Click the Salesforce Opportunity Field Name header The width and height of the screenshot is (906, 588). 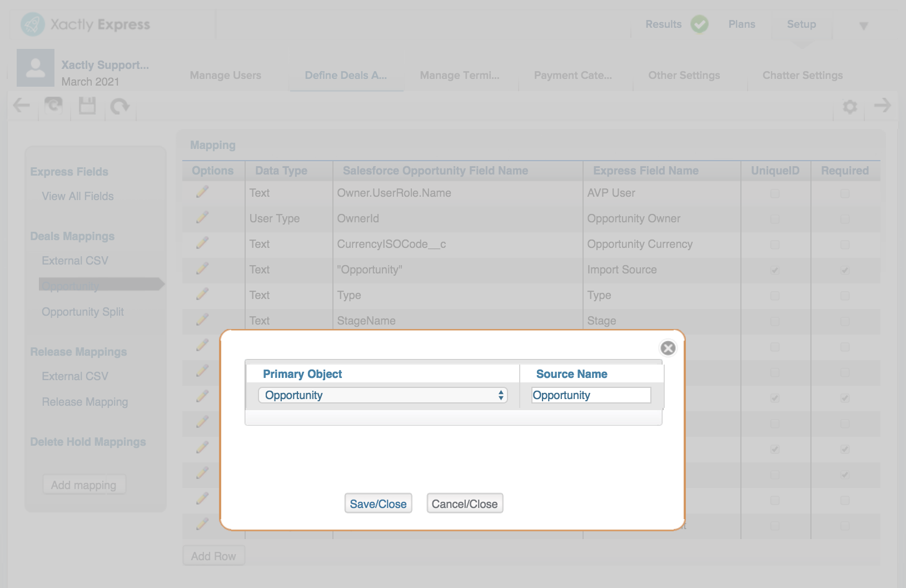435,171
